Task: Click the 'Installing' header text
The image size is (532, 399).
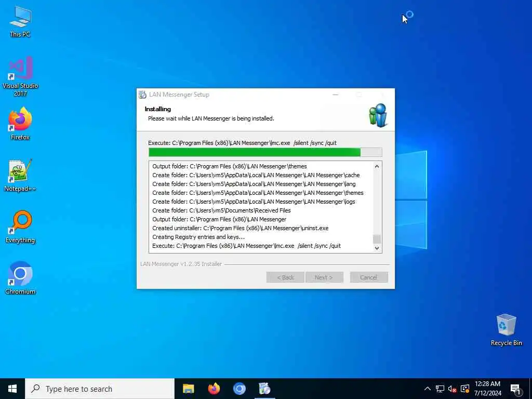Action: (x=158, y=109)
